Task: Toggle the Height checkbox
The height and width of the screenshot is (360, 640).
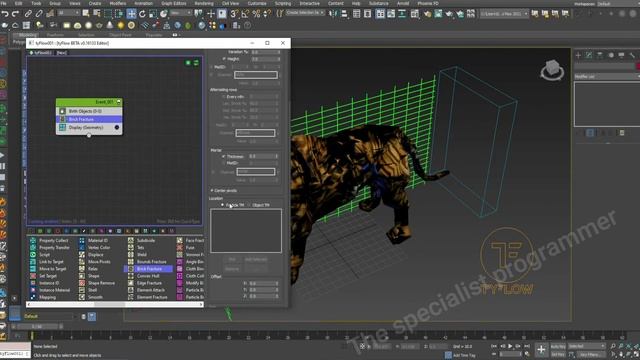Action: click(x=224, y=59)
